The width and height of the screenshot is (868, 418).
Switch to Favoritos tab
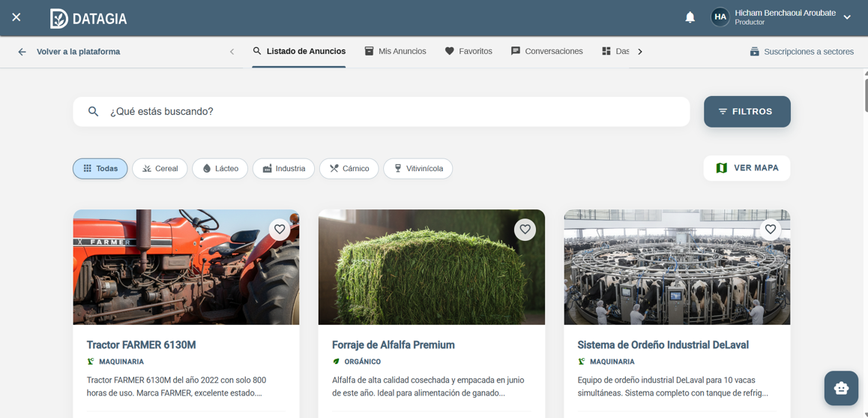point(468,51)
